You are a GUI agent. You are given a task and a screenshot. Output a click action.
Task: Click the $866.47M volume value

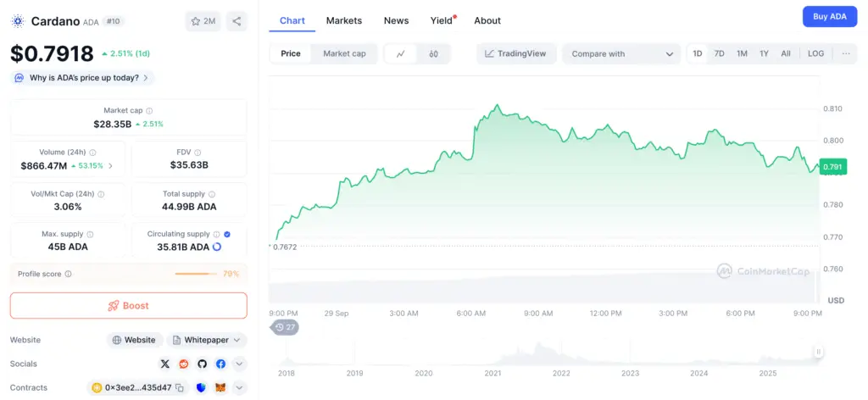[44, 165]
